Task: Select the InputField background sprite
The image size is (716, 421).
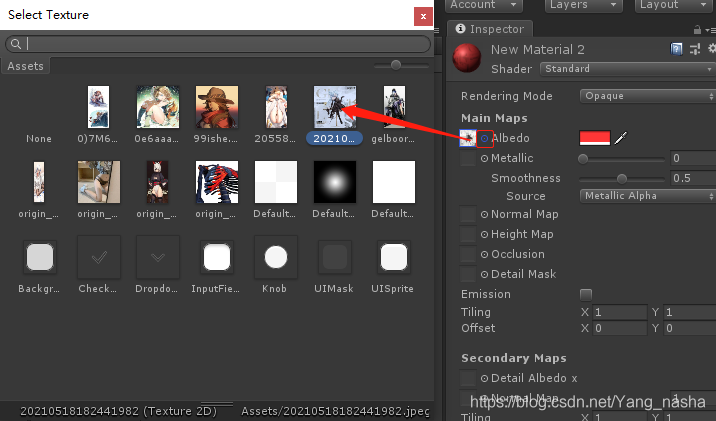Action: coord(217,257)
